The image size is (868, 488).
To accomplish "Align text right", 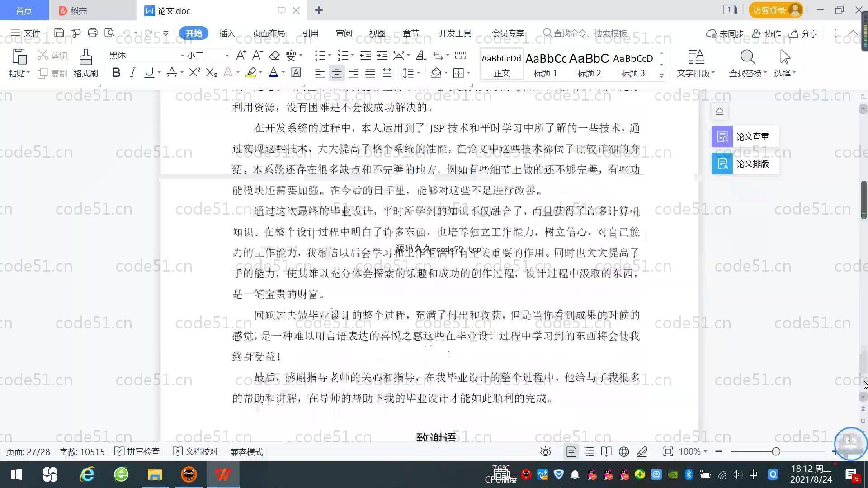I will pyautogui.click(x=354, y=73).
